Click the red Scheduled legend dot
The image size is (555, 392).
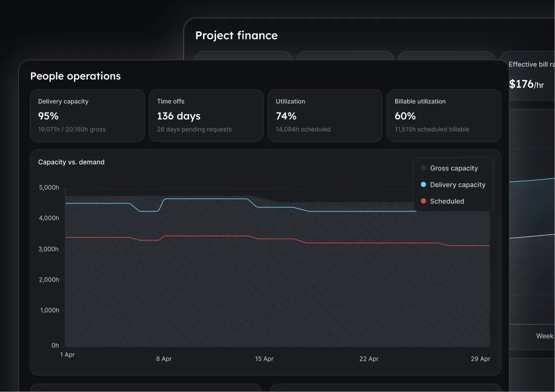point(423,201)
